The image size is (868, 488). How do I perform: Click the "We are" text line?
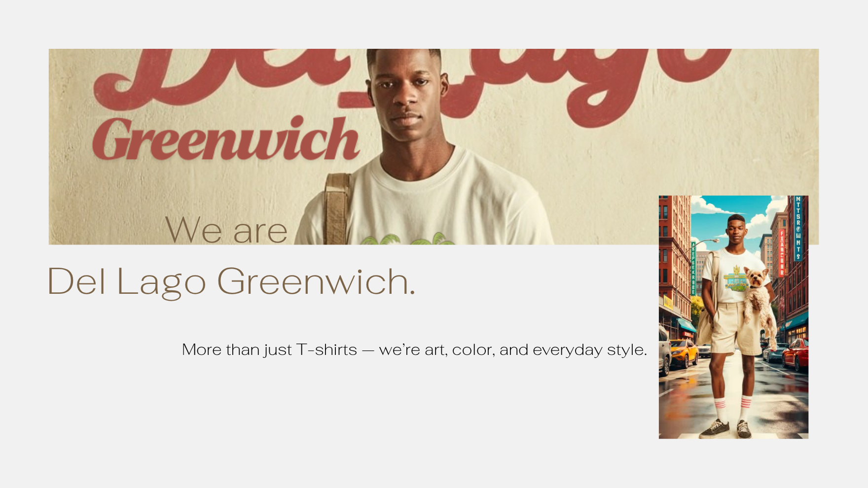point(226,230)
